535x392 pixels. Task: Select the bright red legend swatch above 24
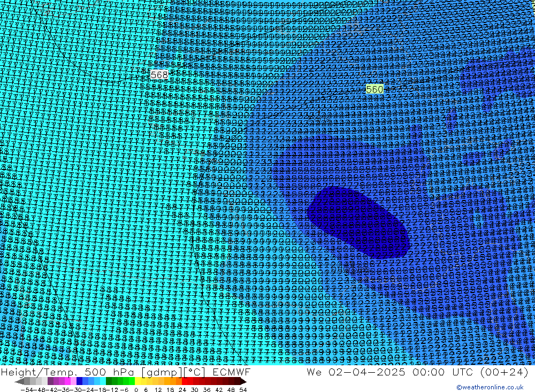[185, 381]
